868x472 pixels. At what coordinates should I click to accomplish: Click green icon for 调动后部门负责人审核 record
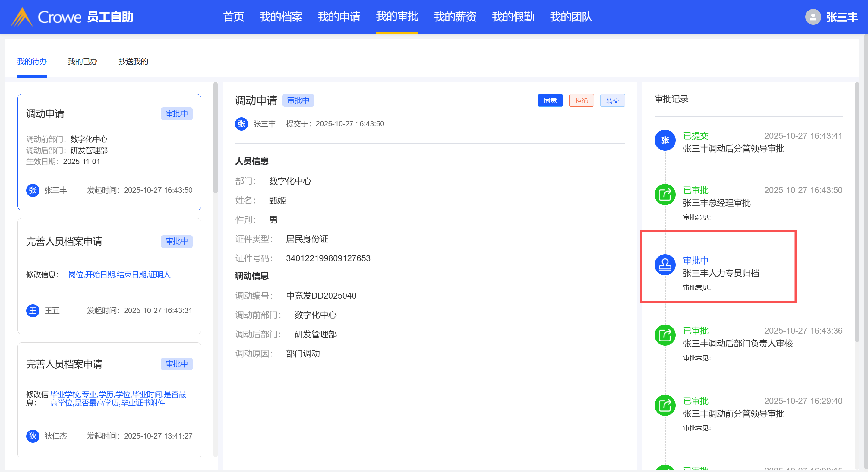664,335
